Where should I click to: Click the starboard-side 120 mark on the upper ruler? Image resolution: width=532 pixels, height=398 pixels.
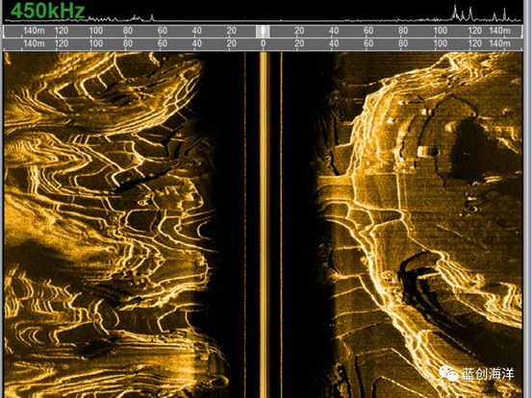point(475,31)
